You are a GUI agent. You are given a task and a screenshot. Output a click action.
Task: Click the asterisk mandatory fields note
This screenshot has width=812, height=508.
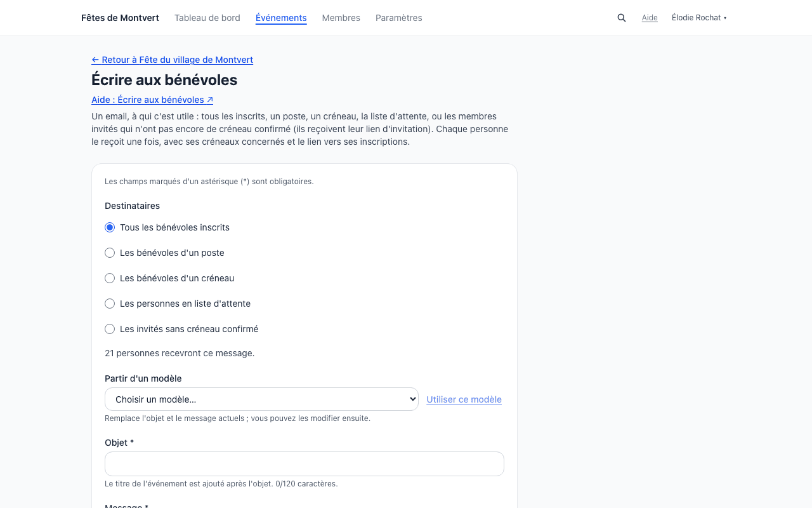point(209,182)
